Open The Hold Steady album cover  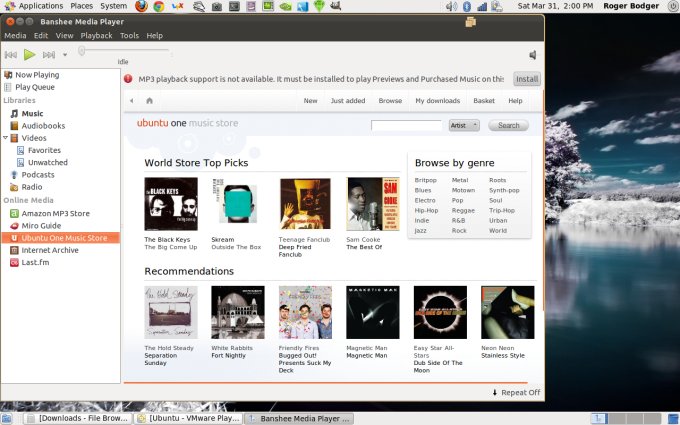(x=171, y=312)
